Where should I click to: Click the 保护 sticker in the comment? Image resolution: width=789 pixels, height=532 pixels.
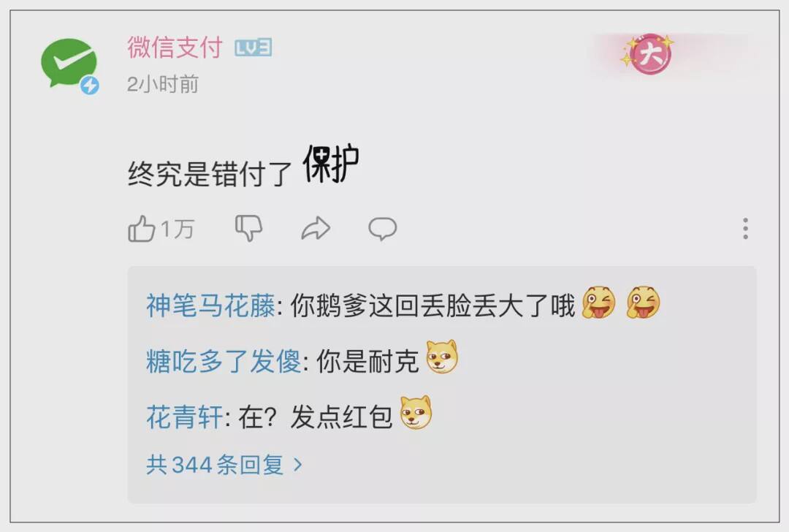click(x=331, y=164)
